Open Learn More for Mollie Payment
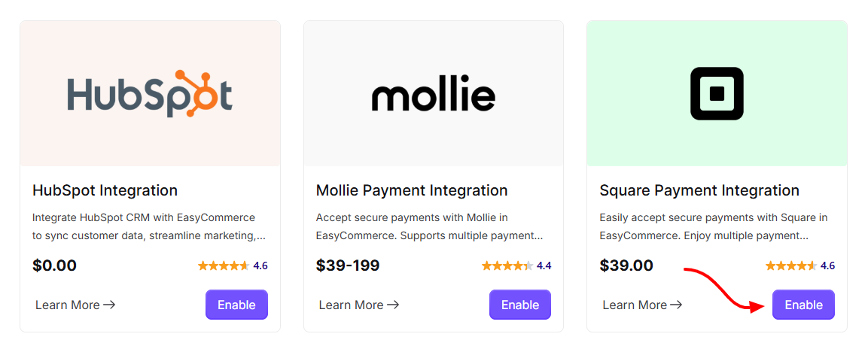868x352 pixels. (358, 305)
